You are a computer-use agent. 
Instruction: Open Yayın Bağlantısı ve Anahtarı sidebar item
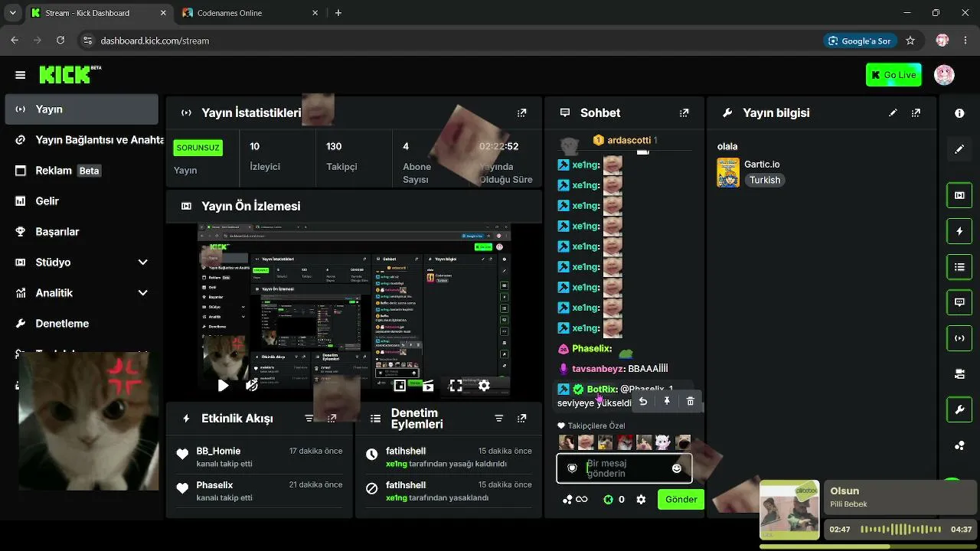(x=81, y=139)
